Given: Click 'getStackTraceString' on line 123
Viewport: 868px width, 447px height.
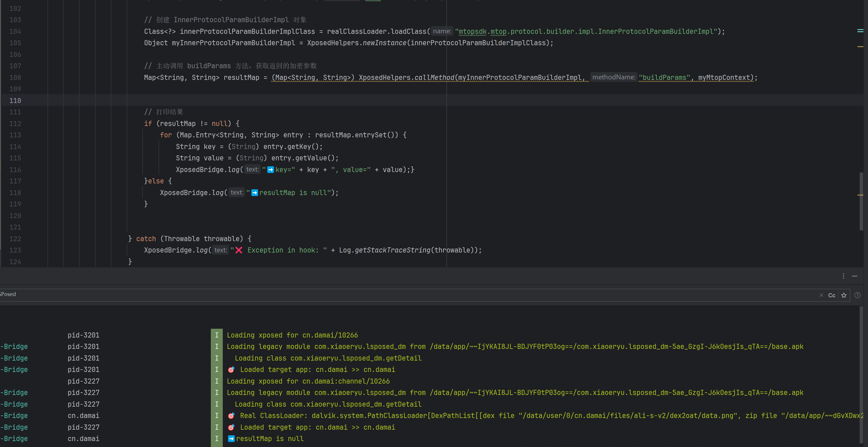Looking at the screenshot, I should [x=393, y=250].
